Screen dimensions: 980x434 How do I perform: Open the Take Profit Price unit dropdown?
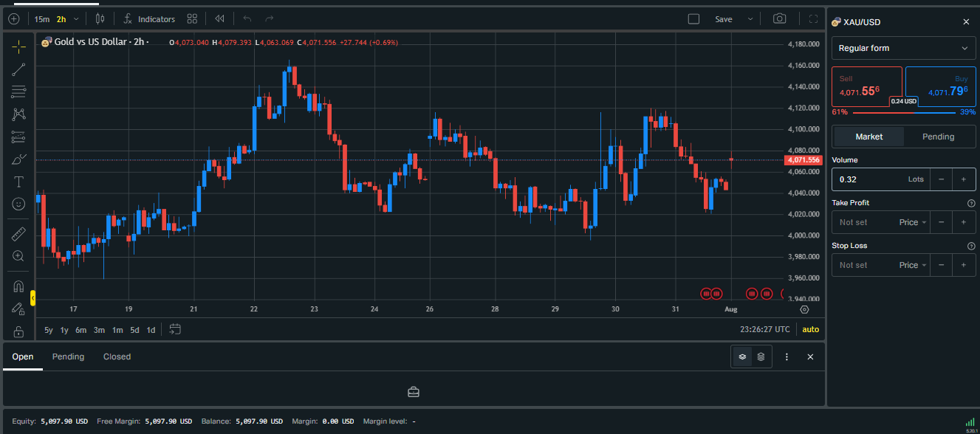(913, 222)
